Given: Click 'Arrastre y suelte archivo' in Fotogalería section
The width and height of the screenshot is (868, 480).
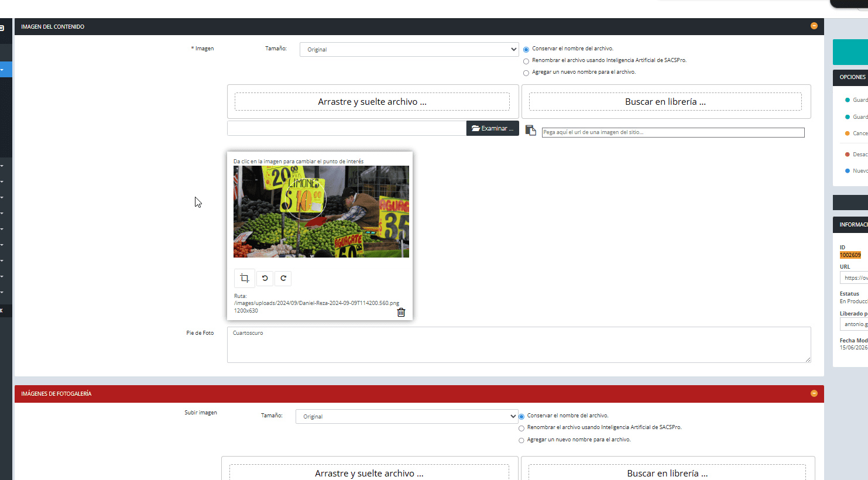Looking at the screenshot, I should [369, 472].
